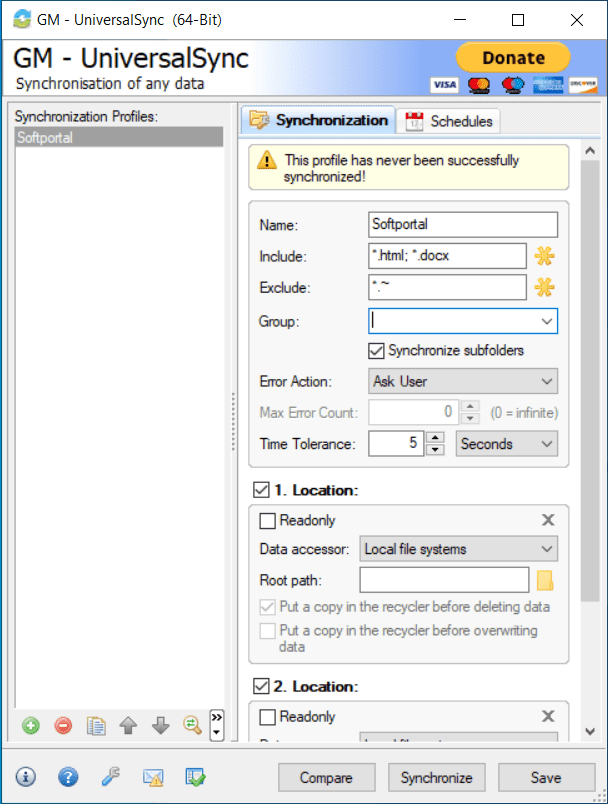This screenshot has height=804, width=608.
Task: Click the checklist with green check icon
Action: pos(195,777)
